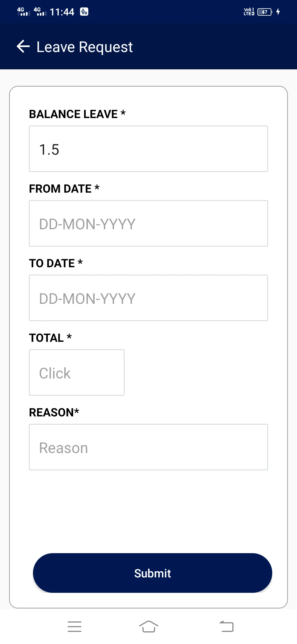Click the Total field to calculate days

tap(77, 373)
